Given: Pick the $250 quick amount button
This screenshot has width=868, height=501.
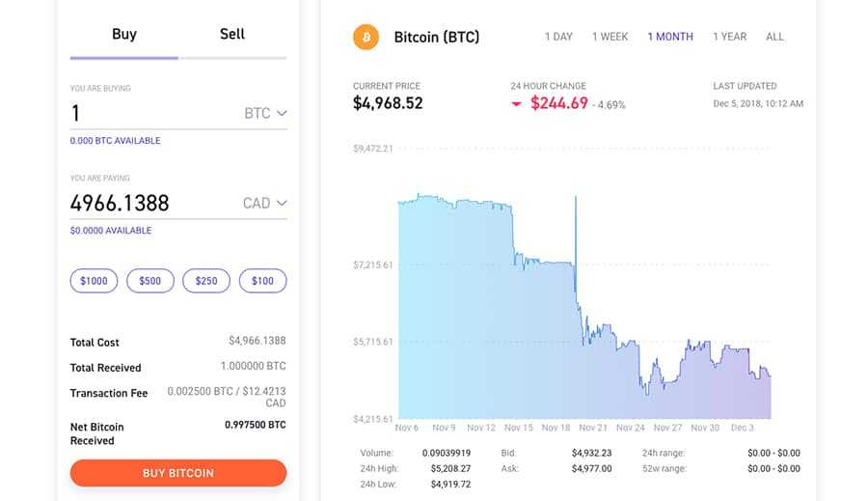Looking at the screenshot, I should [206, 281].
